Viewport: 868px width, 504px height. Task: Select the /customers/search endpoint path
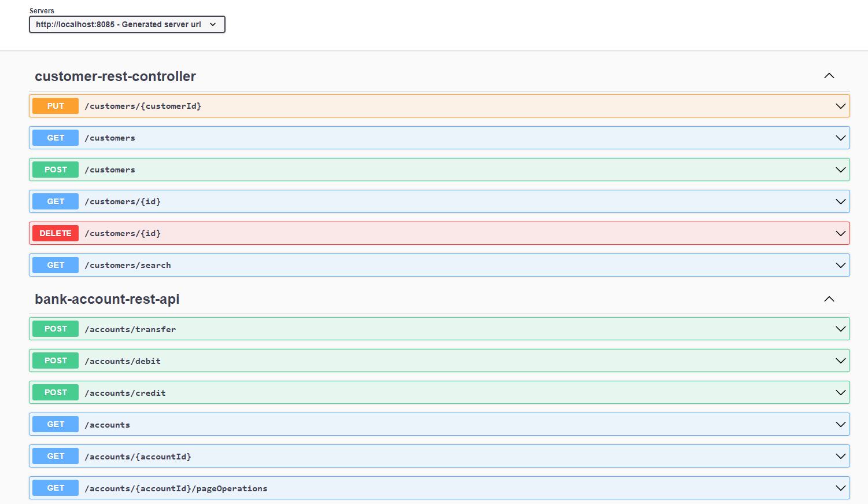(x=128, y=265)
